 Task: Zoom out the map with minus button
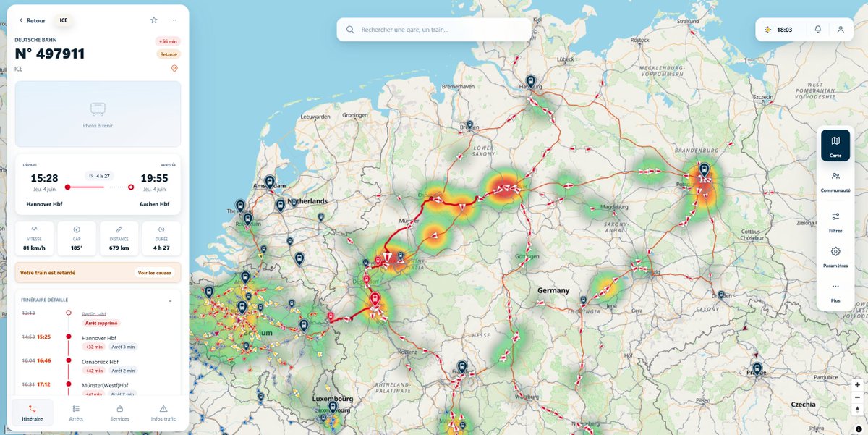tap(857, 397)
